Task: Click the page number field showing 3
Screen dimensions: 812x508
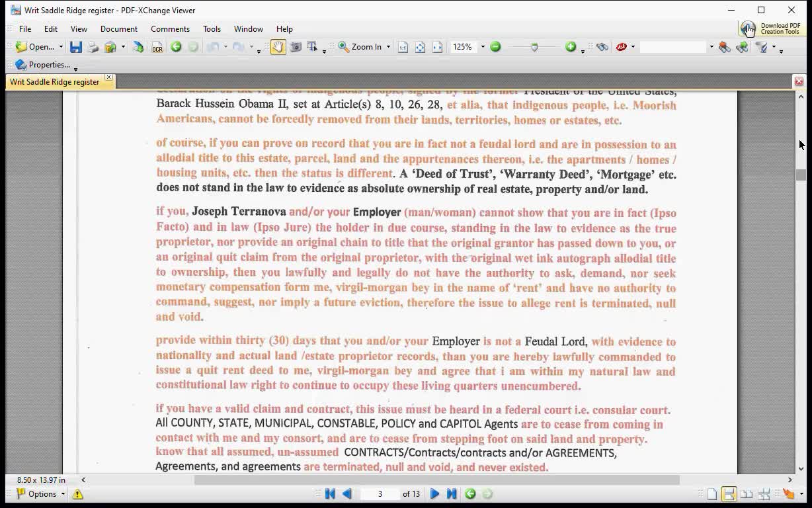Action: (380, 494)
